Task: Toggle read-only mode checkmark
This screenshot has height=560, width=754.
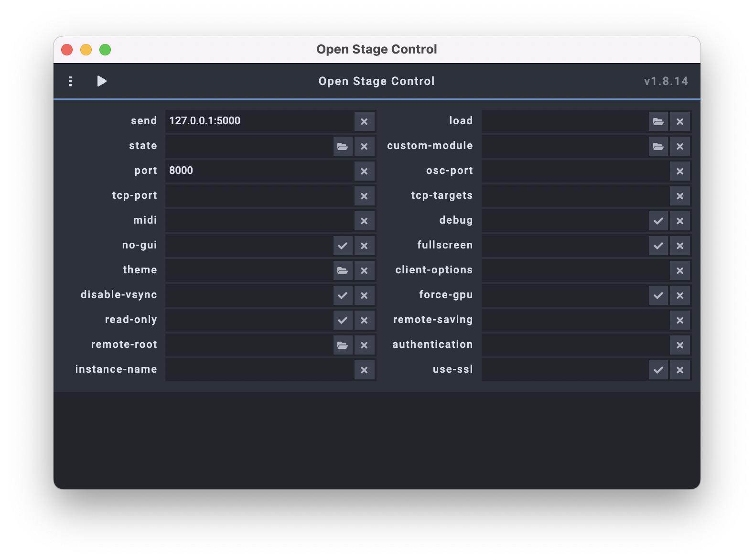Action: click(x=342, y=320)
